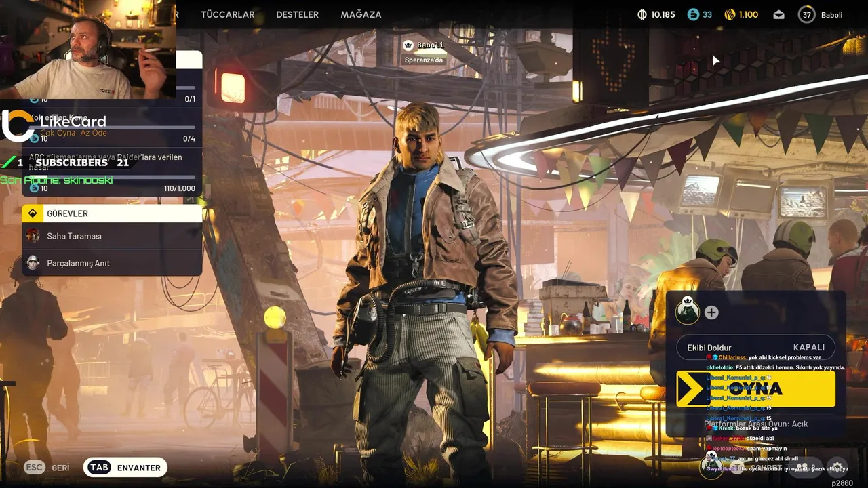Add a squad member with plus icon
Viewport: 868px width, 488px height.
point(711,312)
